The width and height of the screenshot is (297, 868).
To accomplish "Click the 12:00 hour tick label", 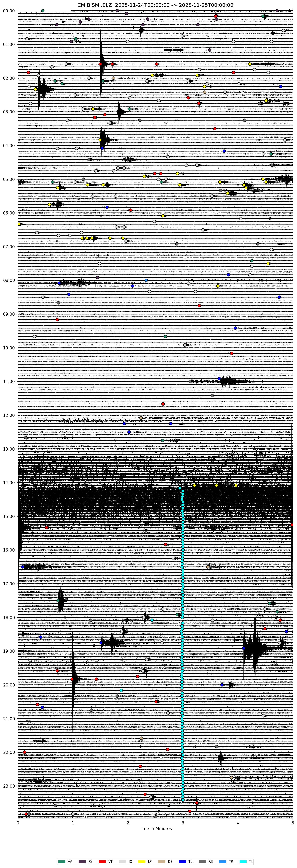I will 9,415.
